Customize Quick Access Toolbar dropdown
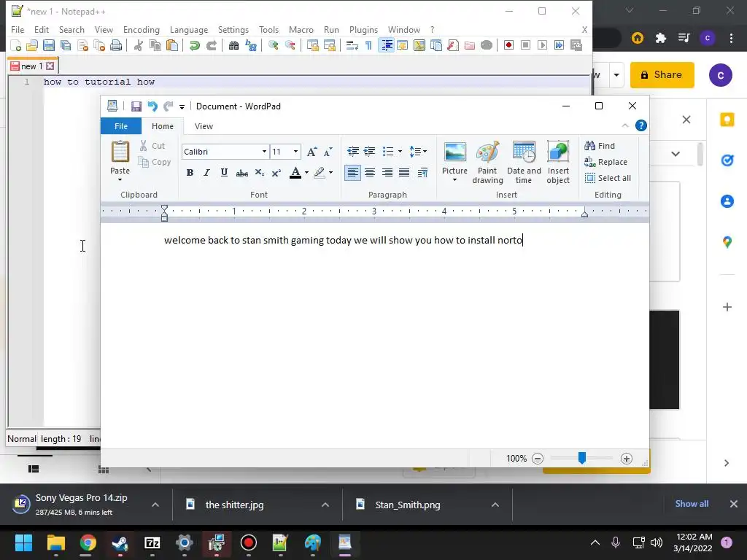 tap(182, 106)
